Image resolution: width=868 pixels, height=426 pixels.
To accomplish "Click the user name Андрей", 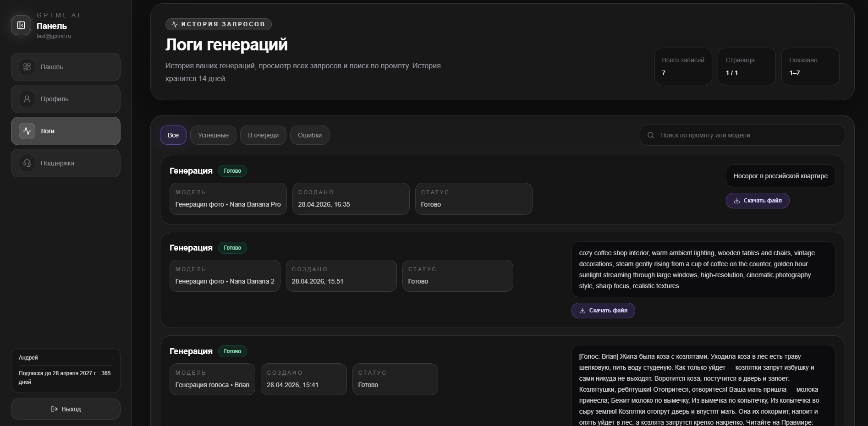I will [x=28, y=358].
